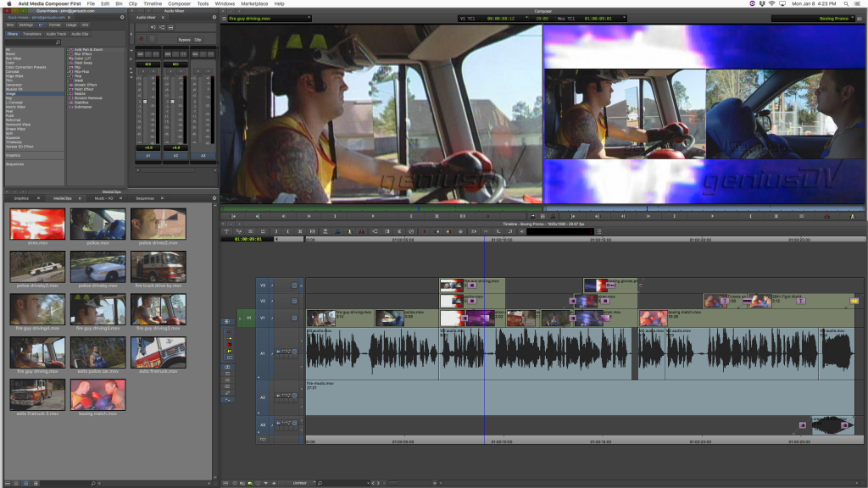Toggle the A2 track selector
868x488 pixels.
click(x=263, y=397)
